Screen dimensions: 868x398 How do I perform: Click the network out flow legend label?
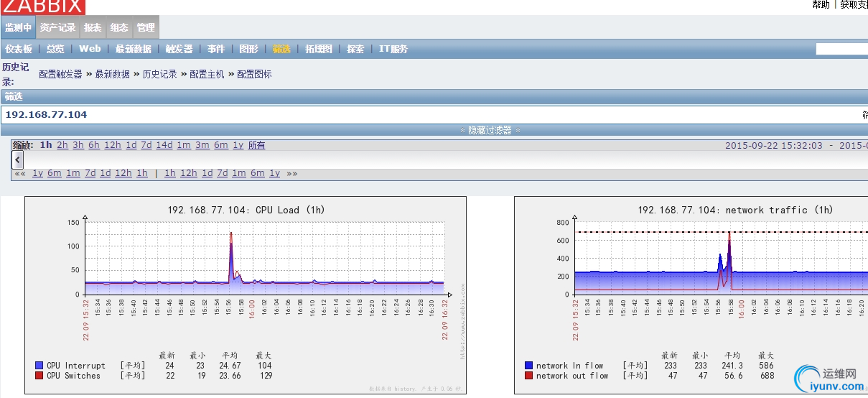[x=572, y=376]
